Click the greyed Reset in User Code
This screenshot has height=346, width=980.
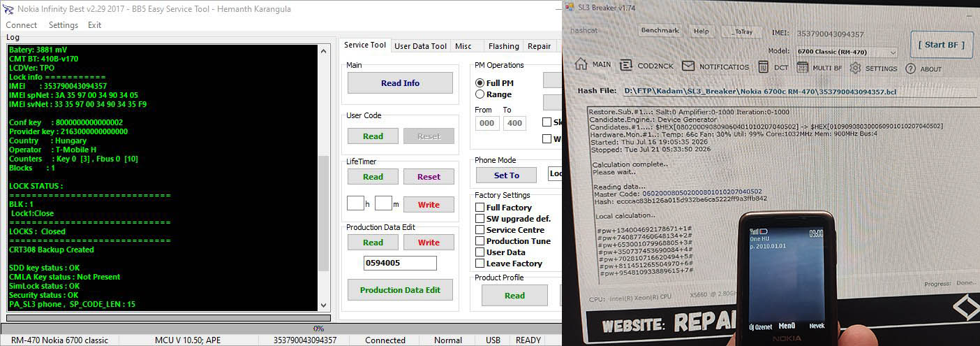coord(429,136)
